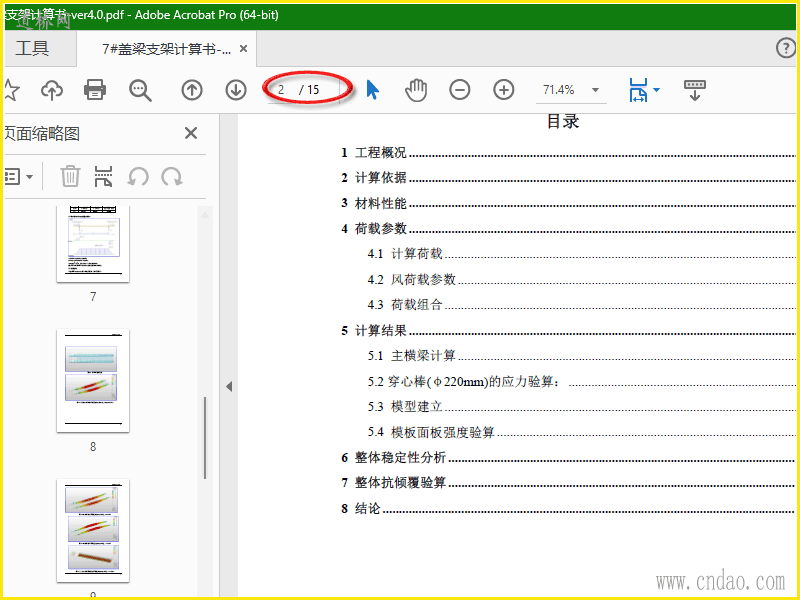Click the 6 整体稳定性分析 entry
The width and height of the screenshot is (800, 600).
(568, 457)
